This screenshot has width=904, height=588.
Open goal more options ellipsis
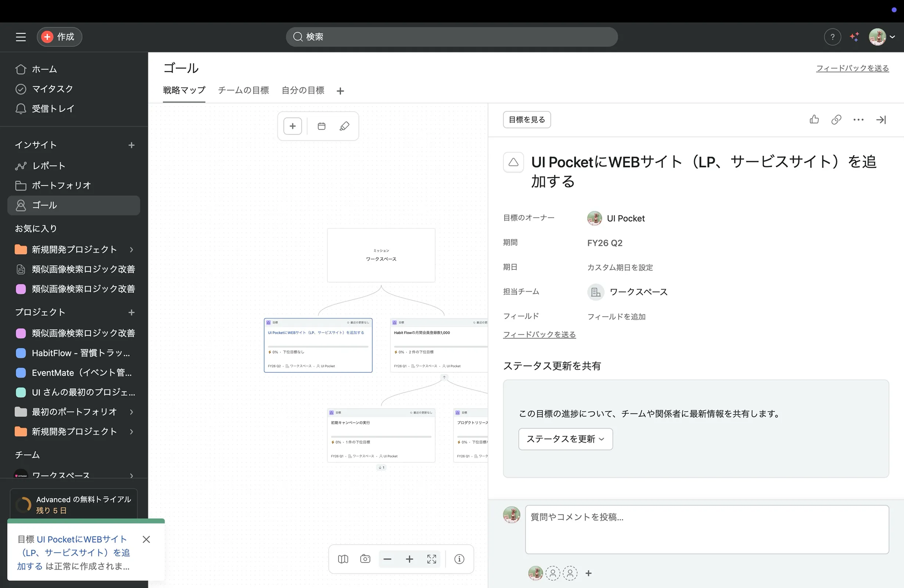coord(858,120)
